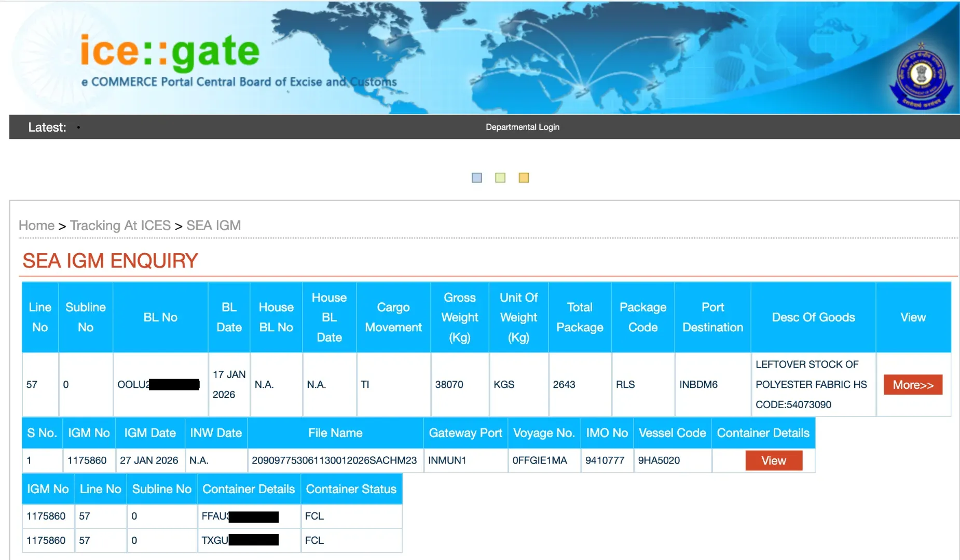Click the Desc Of Goods column header
Screen dimensions: 960x560
click(x=813, y=317)
